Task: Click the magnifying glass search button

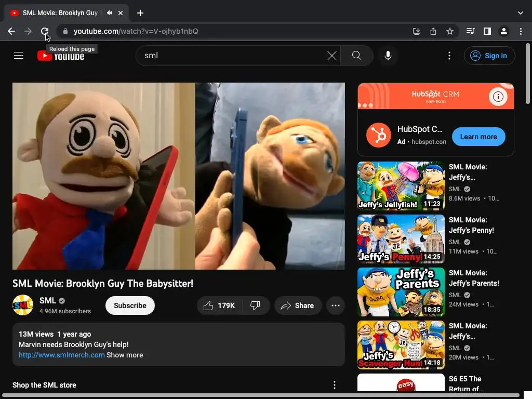Action: 356,56
